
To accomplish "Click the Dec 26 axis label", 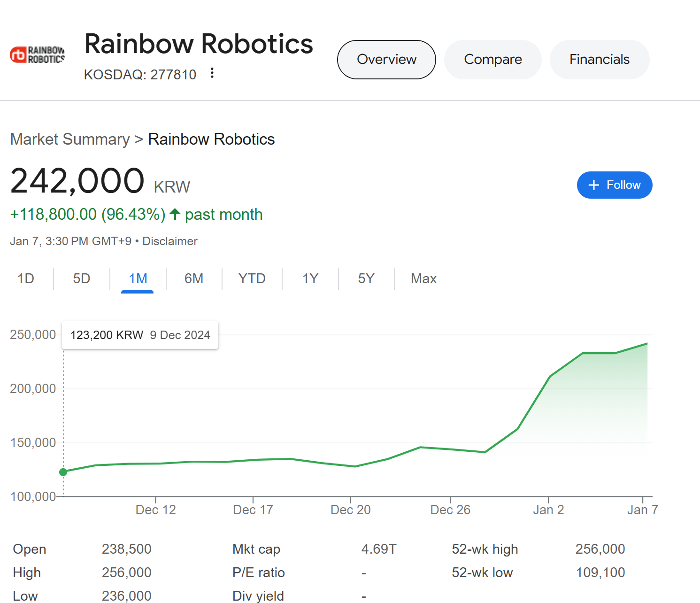I will [450, 510].
